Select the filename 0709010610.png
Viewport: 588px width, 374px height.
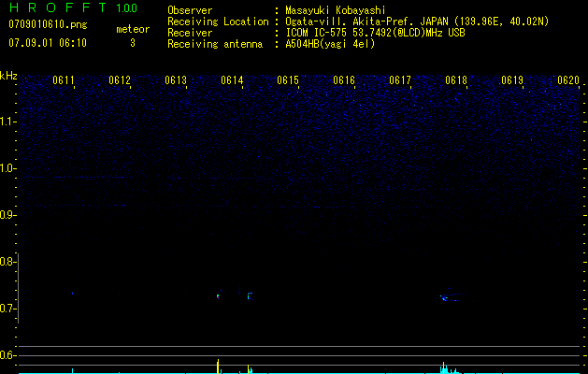click(48, 24)
